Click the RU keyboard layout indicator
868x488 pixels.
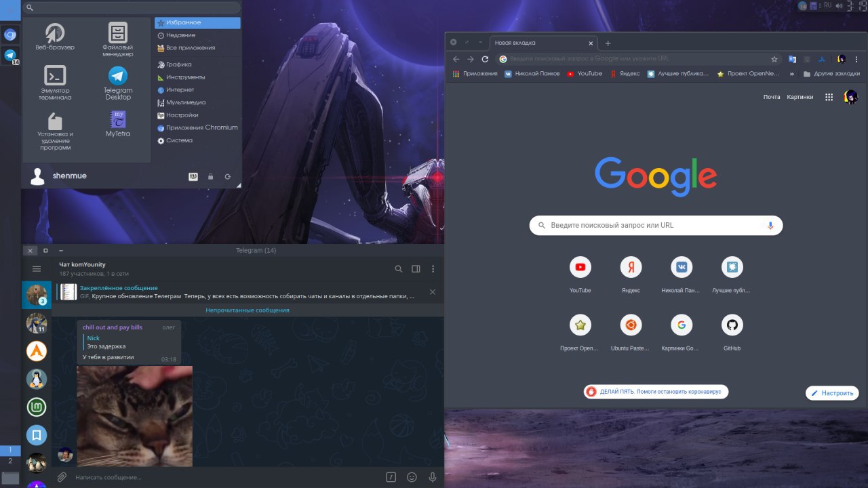[827, 5]
